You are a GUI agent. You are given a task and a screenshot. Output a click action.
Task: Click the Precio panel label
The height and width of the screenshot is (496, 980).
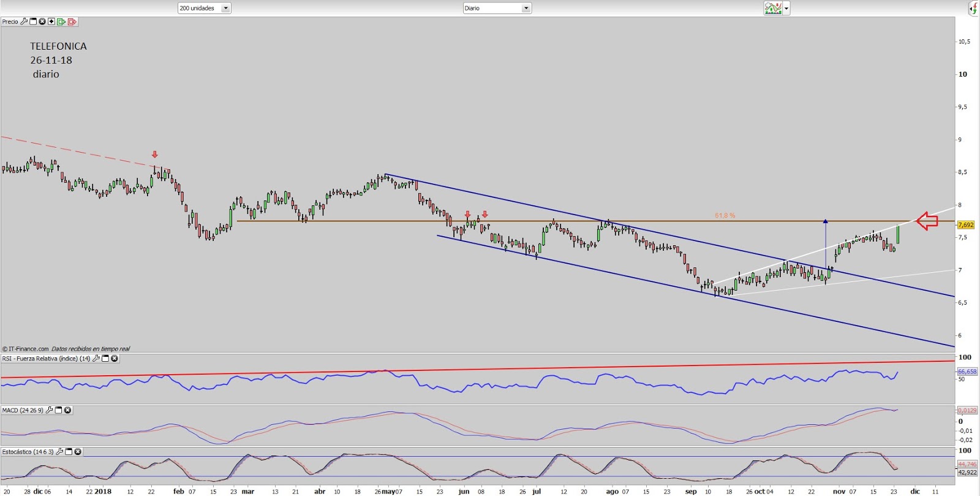click(10, 21)
